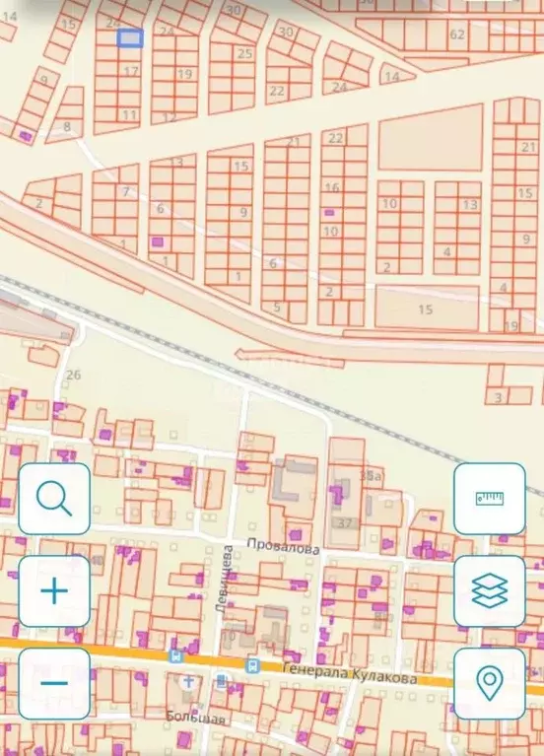Select the building labeled 37
The image size is (544, 756).
[x=344, y=523]
